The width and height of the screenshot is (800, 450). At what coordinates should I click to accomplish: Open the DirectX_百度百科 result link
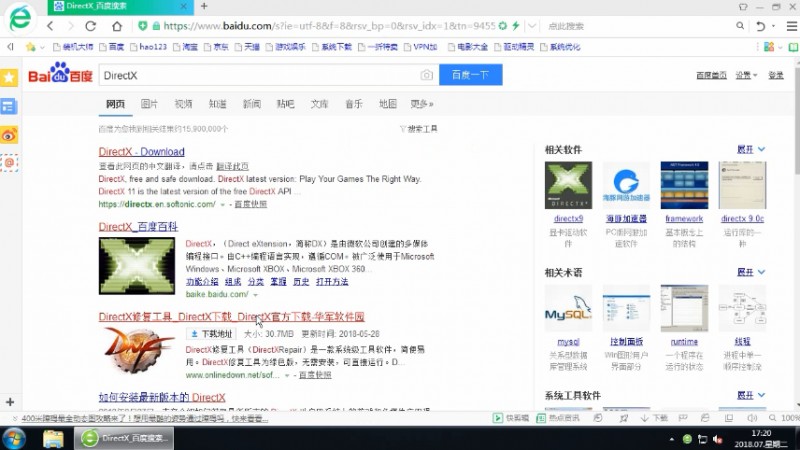coord(138,227)
